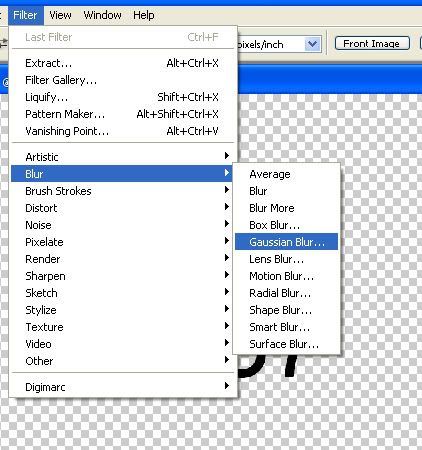Open the View menu
Viewport: 422px width, 450px height.
pyautogui.click(x=60, y=15)
